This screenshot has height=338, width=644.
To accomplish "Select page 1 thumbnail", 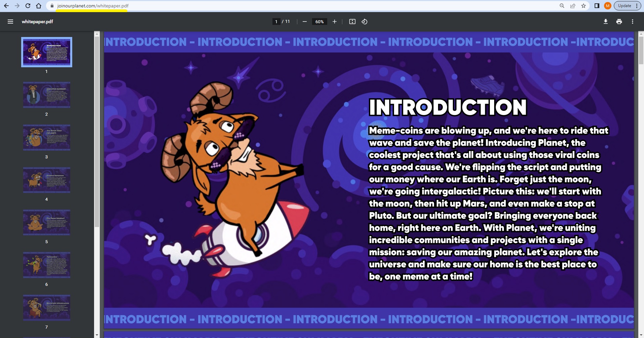I will (x=47, y=52).
